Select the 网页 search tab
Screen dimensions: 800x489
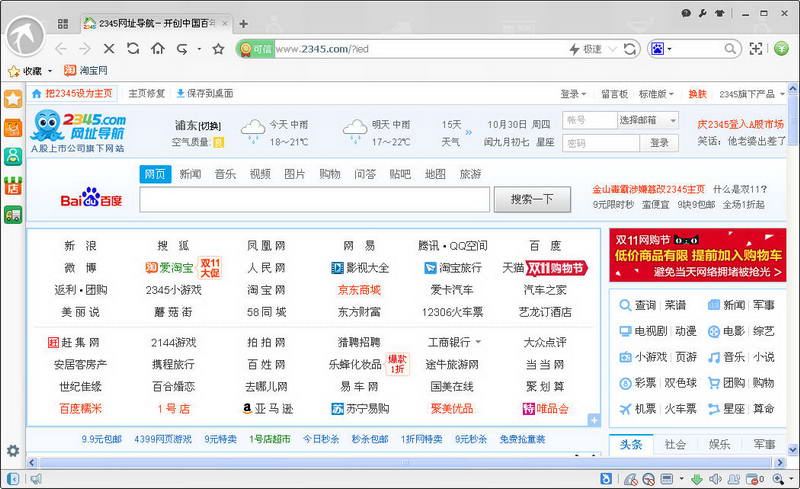pos(155,174)
